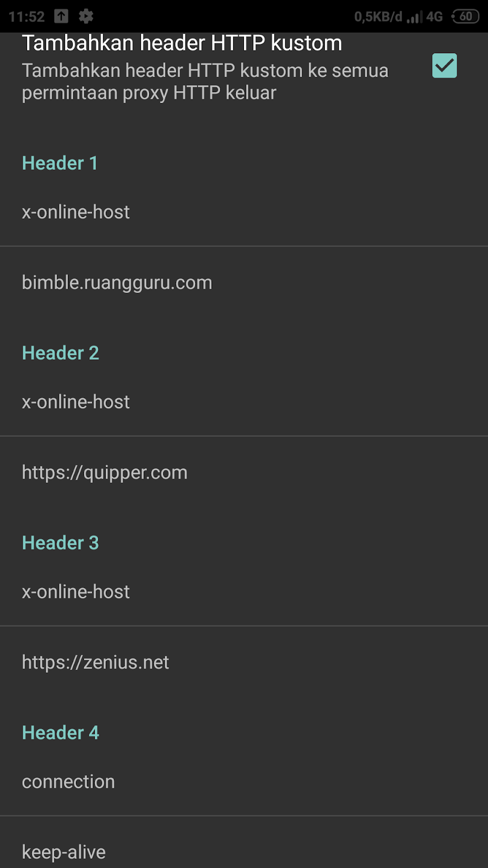This screenshot has width=488, height=868.
Task: Tap the signal strength bars icon
Action: pos(415,17)
